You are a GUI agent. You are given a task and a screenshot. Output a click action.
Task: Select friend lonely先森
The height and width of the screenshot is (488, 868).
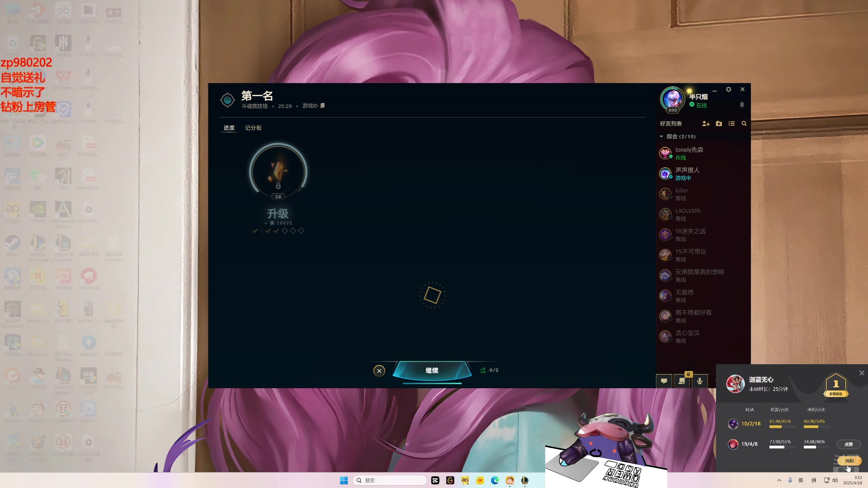tap(703, 154)
